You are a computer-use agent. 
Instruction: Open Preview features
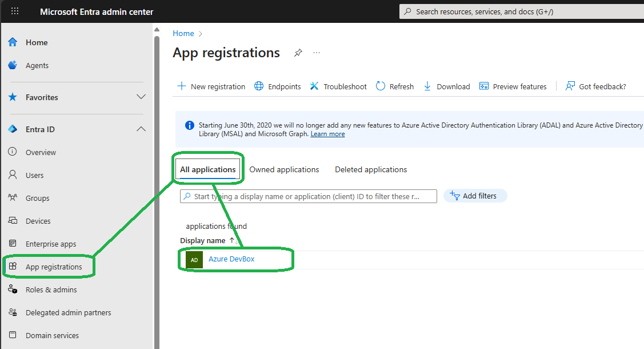[513, 86]
